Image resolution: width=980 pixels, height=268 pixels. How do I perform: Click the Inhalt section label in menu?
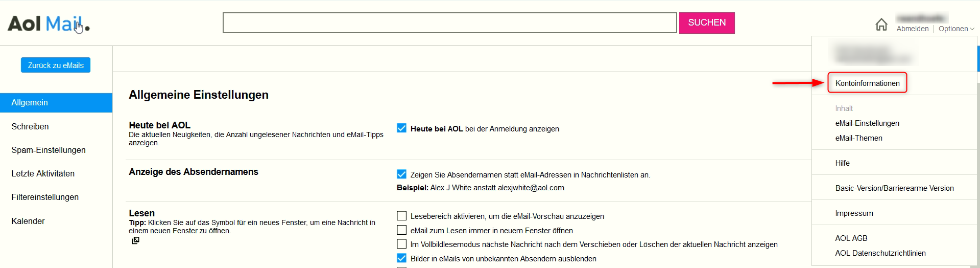(x=844, y=108)
